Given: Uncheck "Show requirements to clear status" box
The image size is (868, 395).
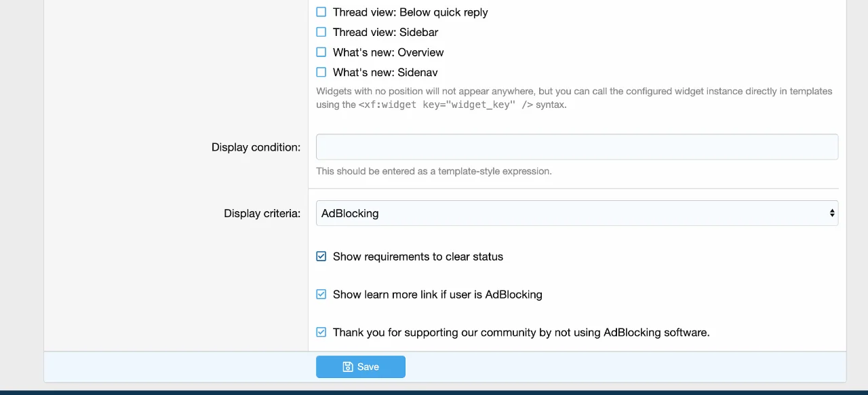Looking at the screenshot, I should (x=321, y=257).
